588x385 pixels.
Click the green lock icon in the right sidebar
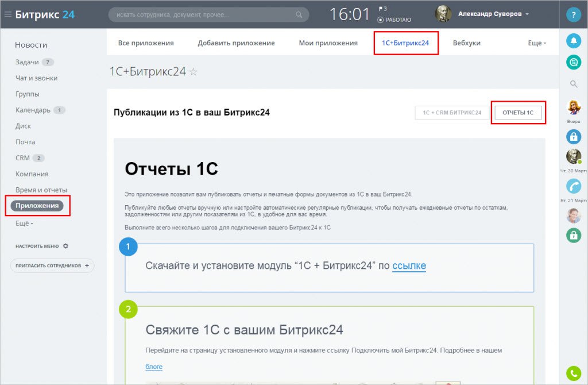[574, 235]
